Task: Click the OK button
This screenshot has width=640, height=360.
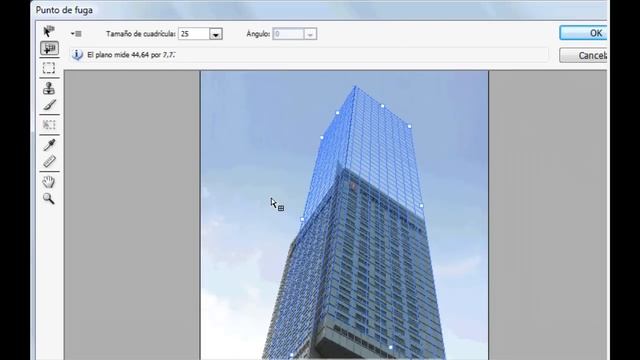Action: coord(583,33)
